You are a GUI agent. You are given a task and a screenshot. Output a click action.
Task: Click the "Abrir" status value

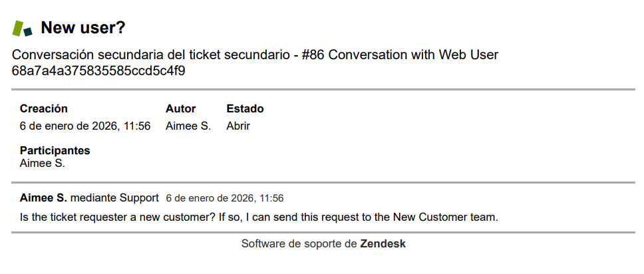point(238,126)
